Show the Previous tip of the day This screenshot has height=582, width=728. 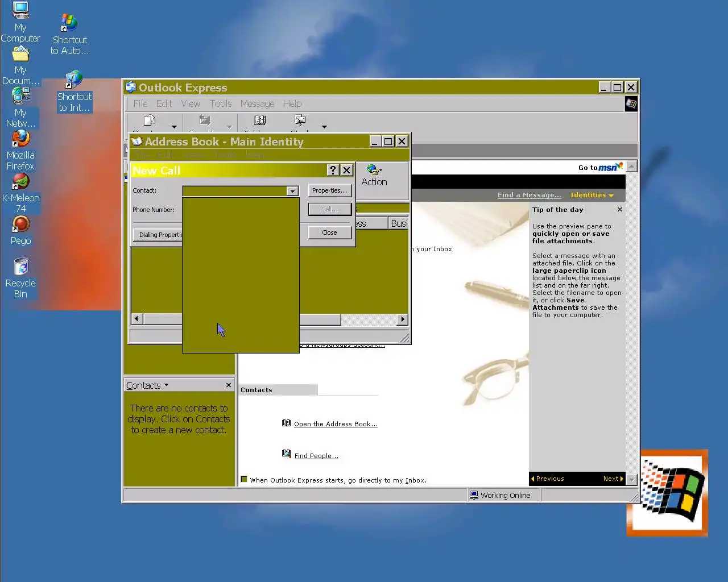pyautogui.click(x=548, y=479)
